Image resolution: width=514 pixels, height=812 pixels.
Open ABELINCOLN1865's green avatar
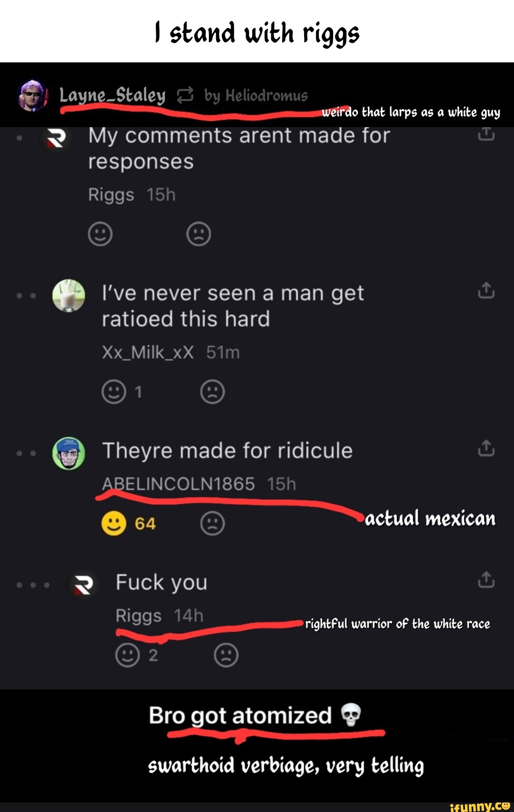69,453
